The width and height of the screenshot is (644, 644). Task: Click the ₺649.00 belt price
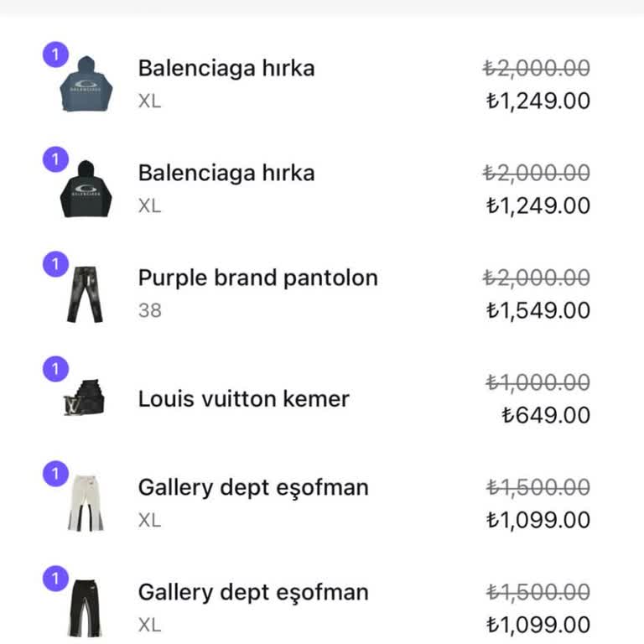tap(546, 416)
